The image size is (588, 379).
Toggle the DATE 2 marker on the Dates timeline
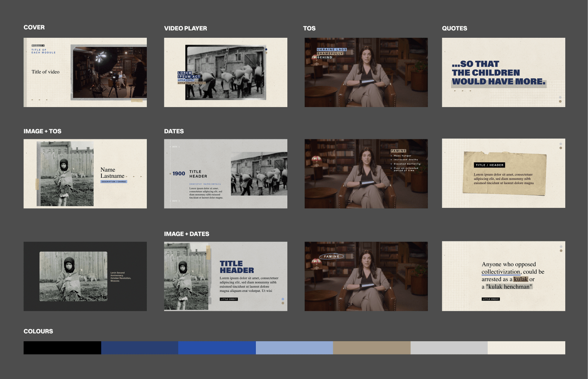tap(175, 201)
